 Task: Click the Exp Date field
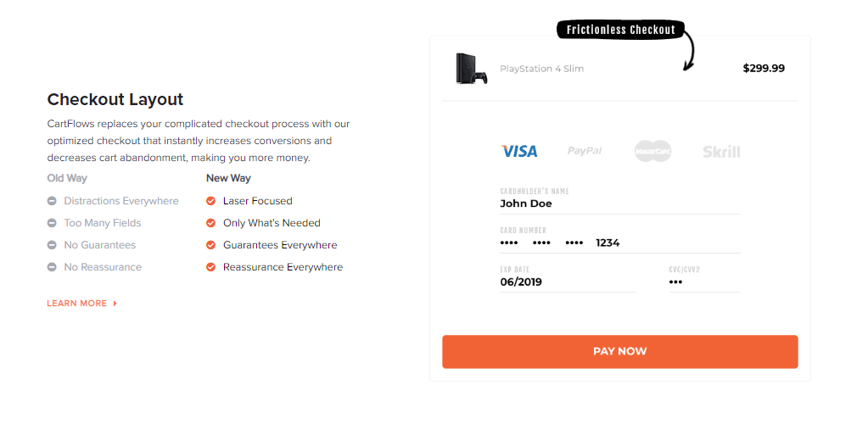tap(567, 282)
